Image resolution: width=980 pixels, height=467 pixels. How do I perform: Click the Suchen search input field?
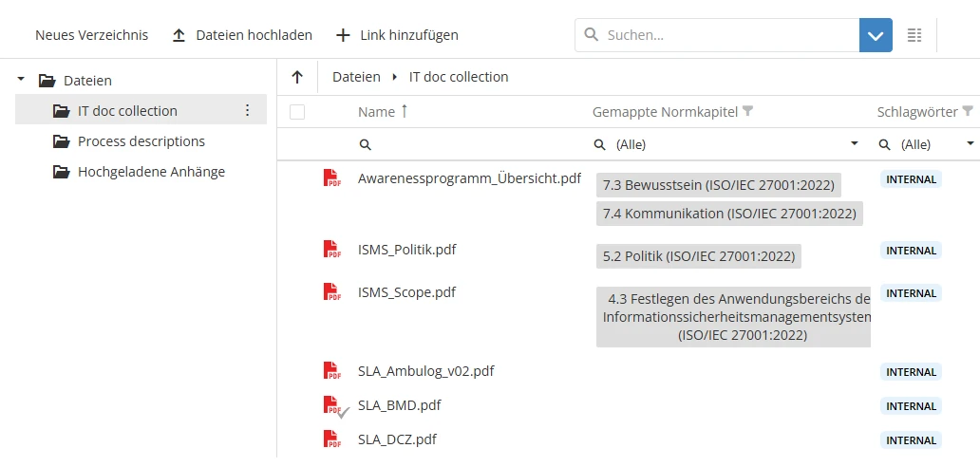coord(726,35)
